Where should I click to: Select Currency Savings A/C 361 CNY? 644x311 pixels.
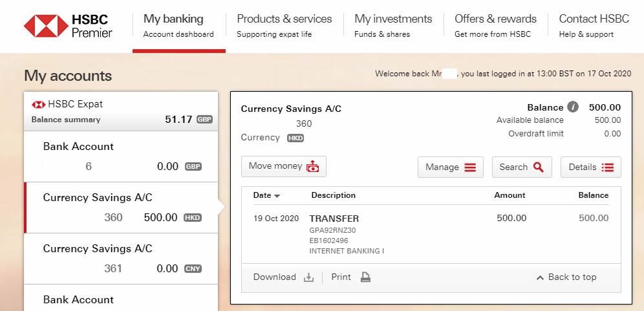121,259
